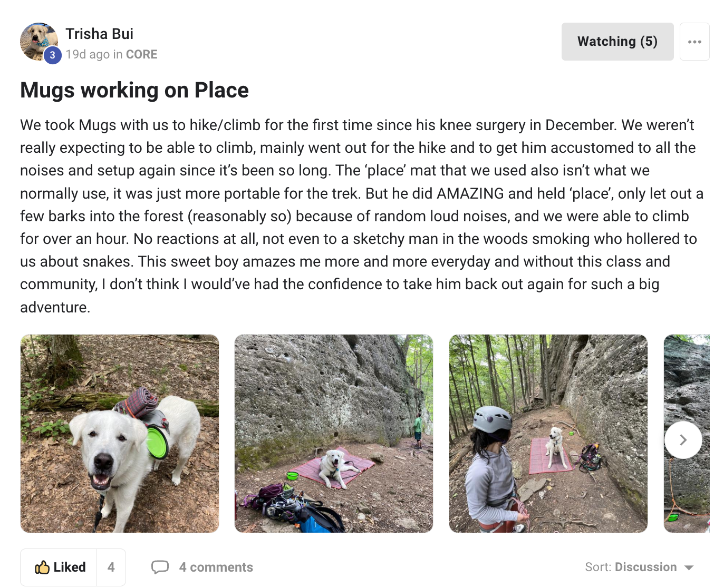Click the level 3 badge on the avatar
Viewport: 714px width, 588px height.
tap(52, 54)
